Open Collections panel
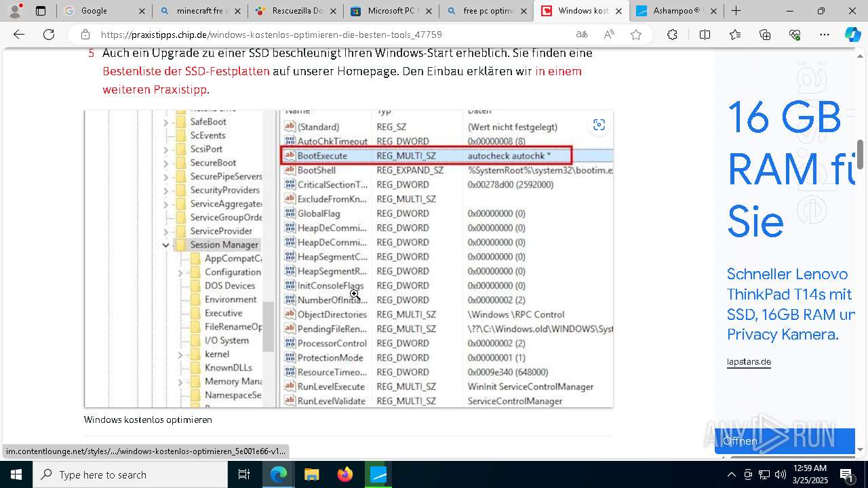This screenshot has height=488, width=868. click(x=765, y=35)
